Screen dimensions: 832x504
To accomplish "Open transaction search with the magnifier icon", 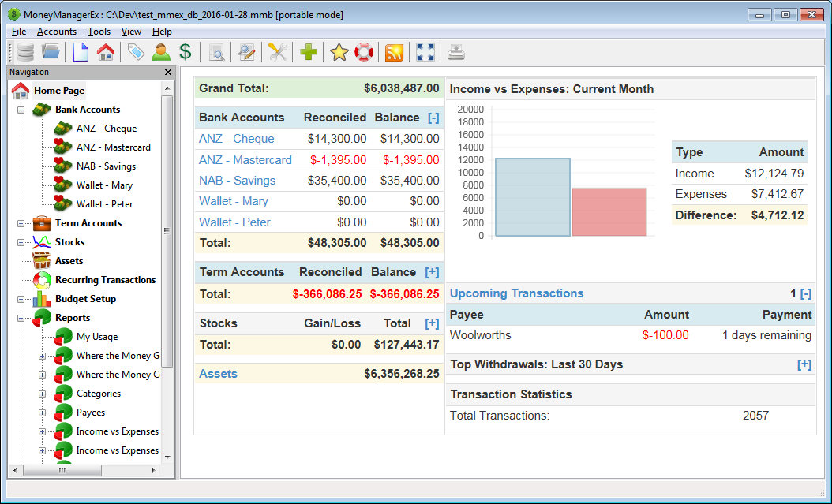I will pyautogui.click(x=216, y=52).
